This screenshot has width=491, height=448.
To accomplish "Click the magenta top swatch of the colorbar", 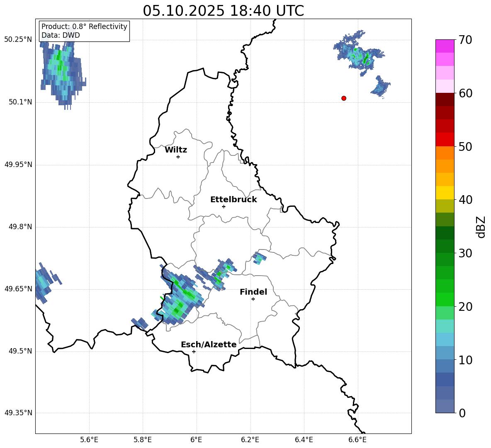I will pos(445,46).
